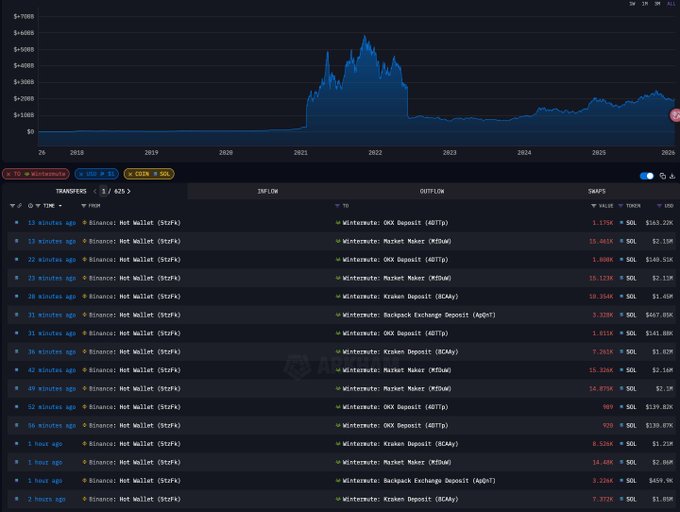Remove the TO Wintermute filter chip
The width and height of the screenshot is (680, 512).
(8, 174)
